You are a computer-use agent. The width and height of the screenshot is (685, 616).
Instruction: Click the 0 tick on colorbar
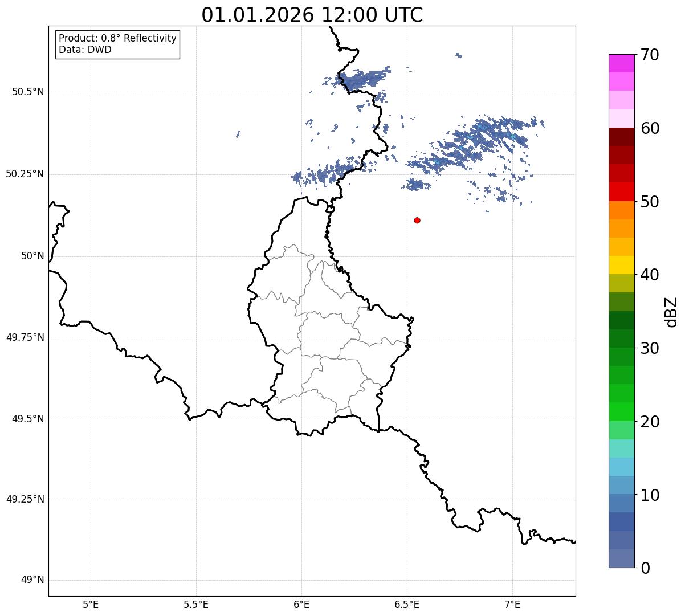click(646, 568)
